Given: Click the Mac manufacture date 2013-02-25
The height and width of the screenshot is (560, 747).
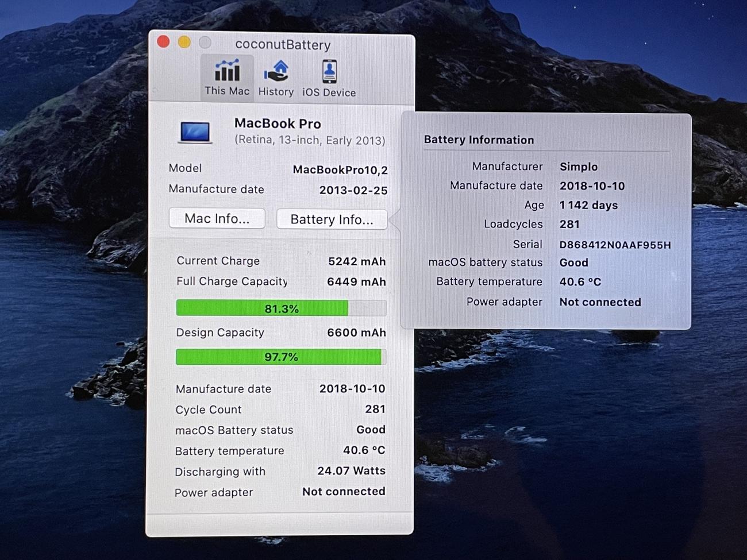Looking at the screenshot, I should tap(353, 190).
